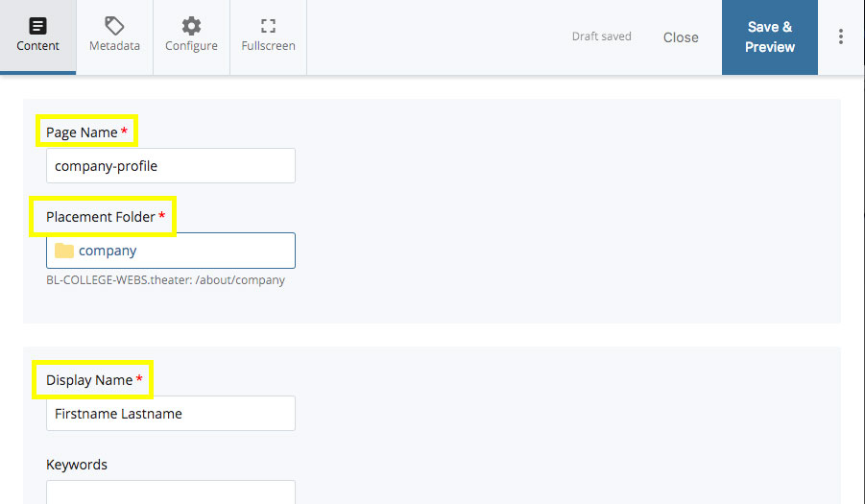The width and height of the screenshot is (865, 504).
Task: Click the Content document icon
Action: pos(37,25)
